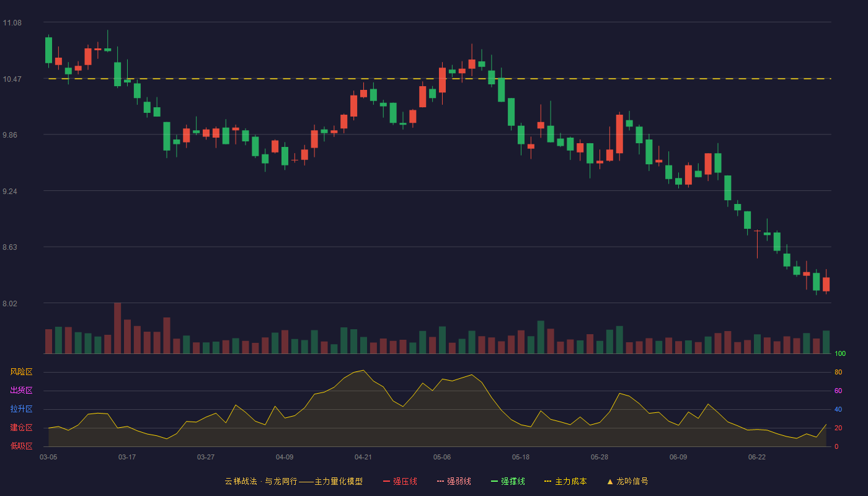868x496 pixels.
Task: Click the magenta 60 indicator scale label
Action: coord(838,391)
